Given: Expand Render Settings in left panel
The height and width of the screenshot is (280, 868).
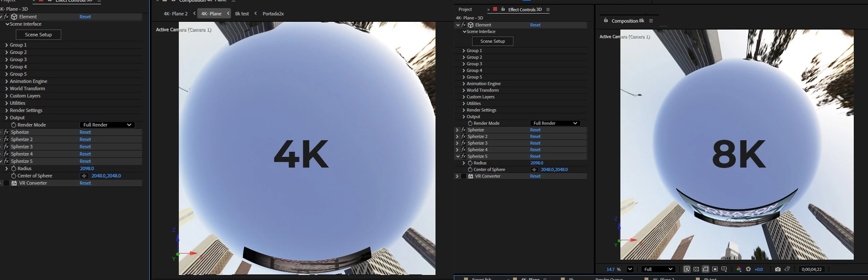Looking at the screenshot, I should (x=6, y=110).
